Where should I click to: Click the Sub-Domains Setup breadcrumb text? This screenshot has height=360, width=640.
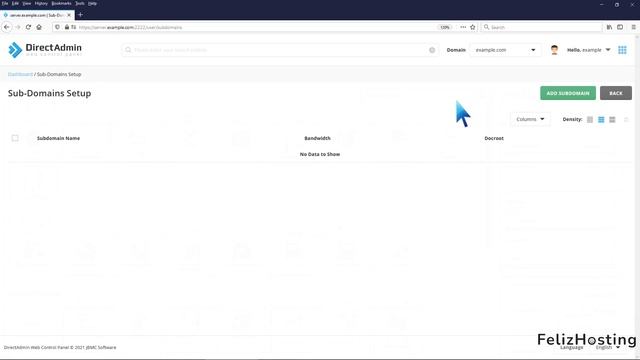(x=59, y=74)
